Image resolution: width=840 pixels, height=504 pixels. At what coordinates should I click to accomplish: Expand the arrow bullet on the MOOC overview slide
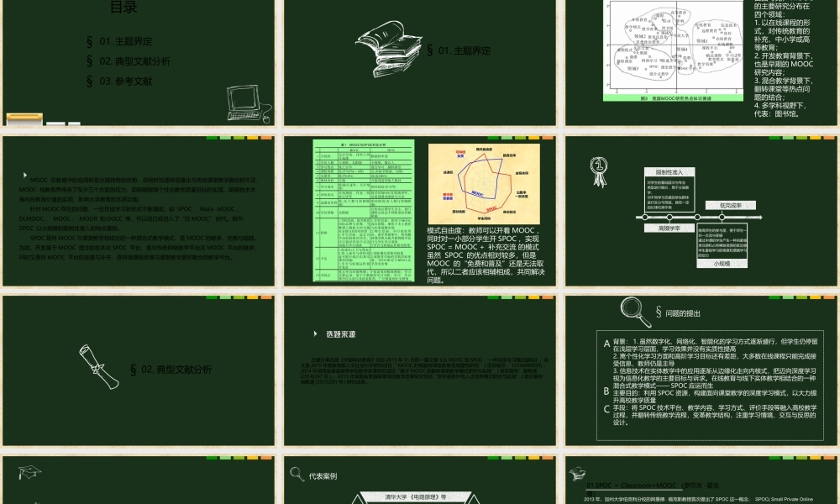coord(24,175)
